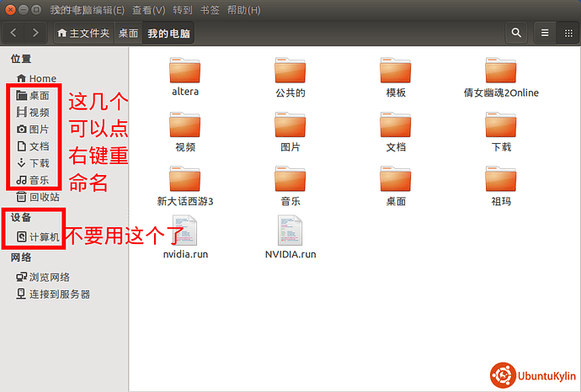Open the 书签 menu
Viewport: 581px width, 392px height.
(x=210, y=10)
